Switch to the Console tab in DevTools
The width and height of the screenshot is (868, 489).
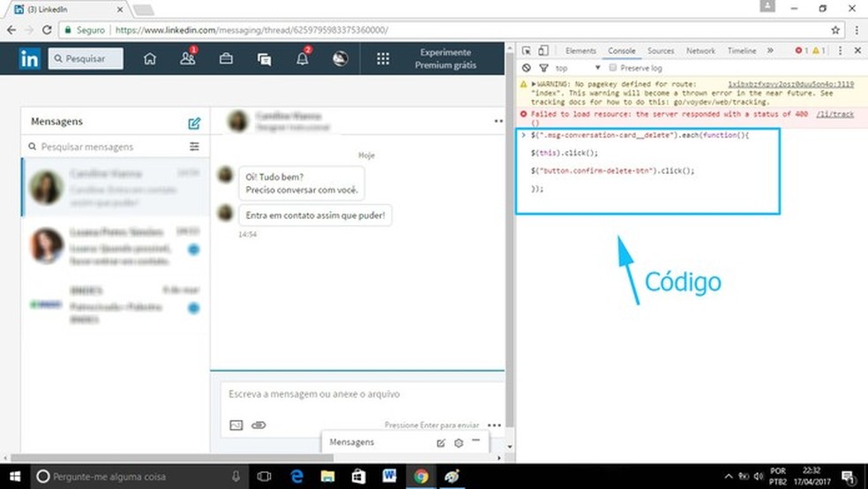[622, 50]
